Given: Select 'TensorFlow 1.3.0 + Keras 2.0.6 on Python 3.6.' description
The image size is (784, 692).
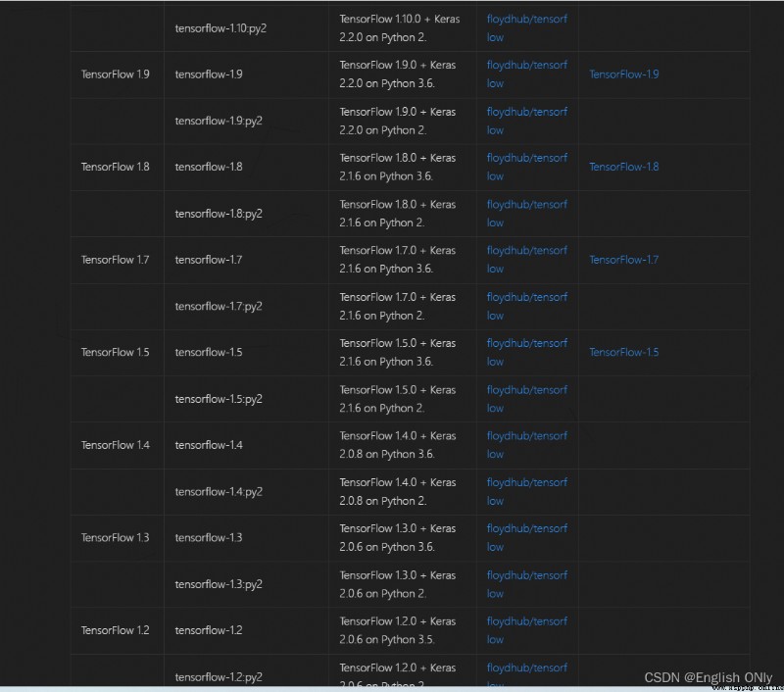Looking at the screenshot, I should (x=398, y=537).
